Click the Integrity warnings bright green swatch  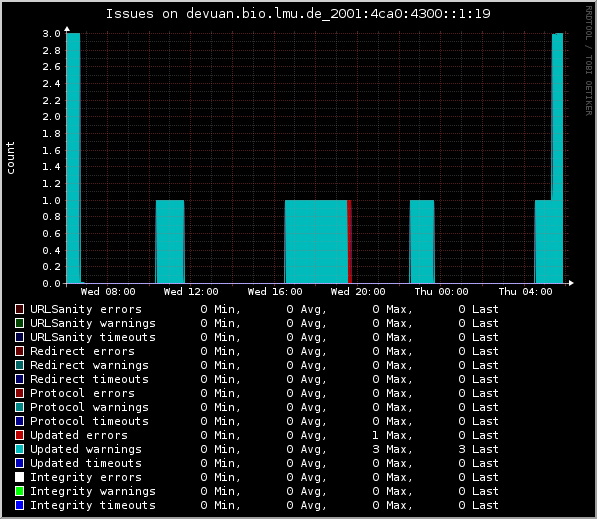pyautogui.click(x=19, y=491)
